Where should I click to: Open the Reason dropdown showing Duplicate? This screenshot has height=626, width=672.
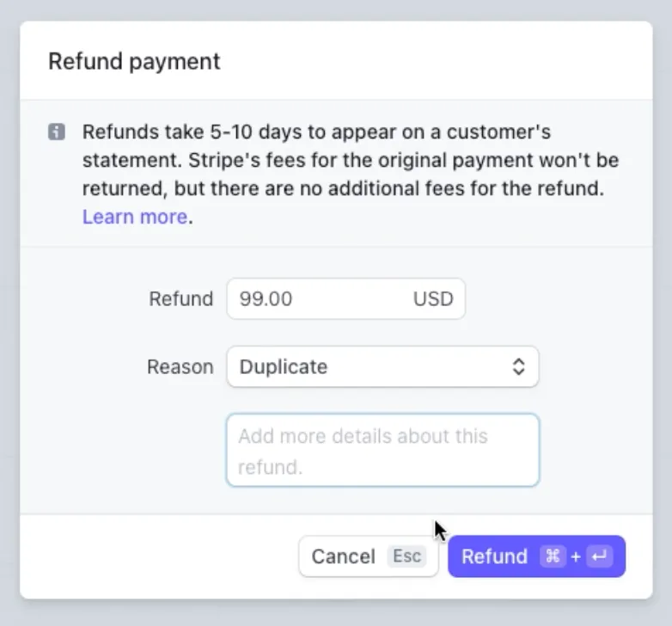click(382, 366)
